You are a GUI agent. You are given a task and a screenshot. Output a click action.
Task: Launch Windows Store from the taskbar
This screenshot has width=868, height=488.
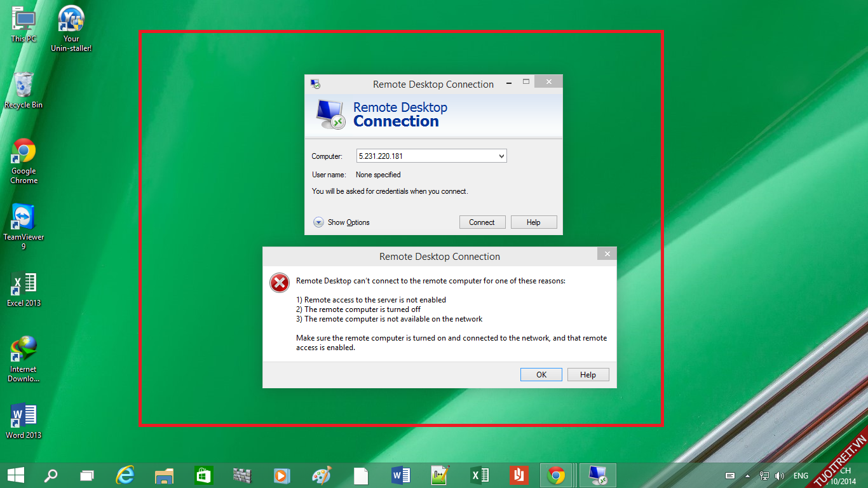(203, 475)
